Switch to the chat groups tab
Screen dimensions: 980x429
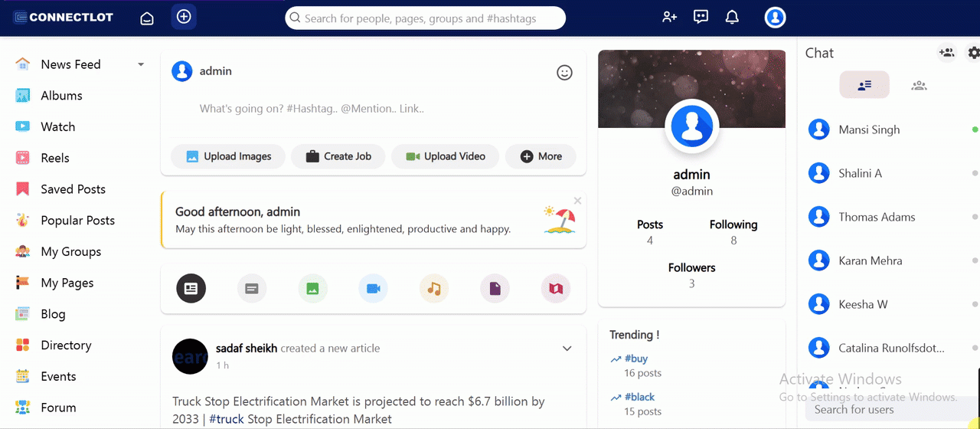point(920,85)
